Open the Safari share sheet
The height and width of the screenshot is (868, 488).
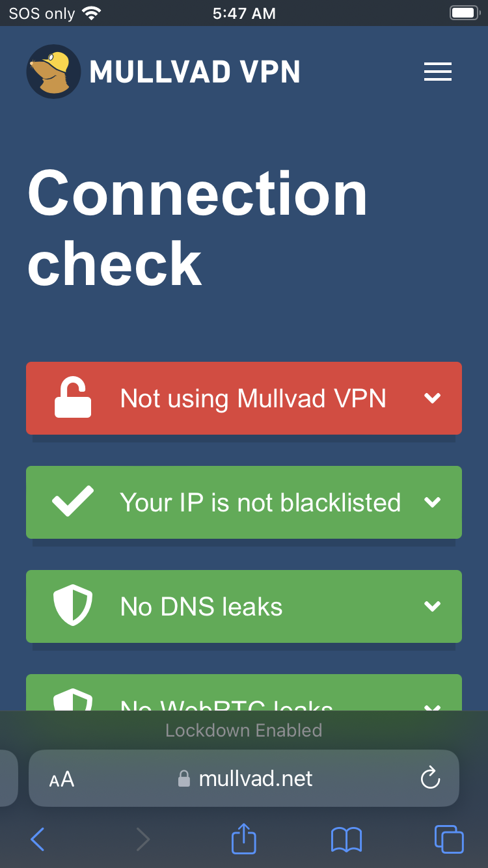pos(244,838)
